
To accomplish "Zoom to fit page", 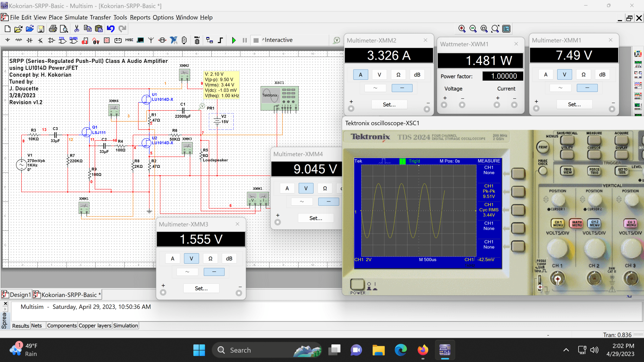I will pos(495,29).
